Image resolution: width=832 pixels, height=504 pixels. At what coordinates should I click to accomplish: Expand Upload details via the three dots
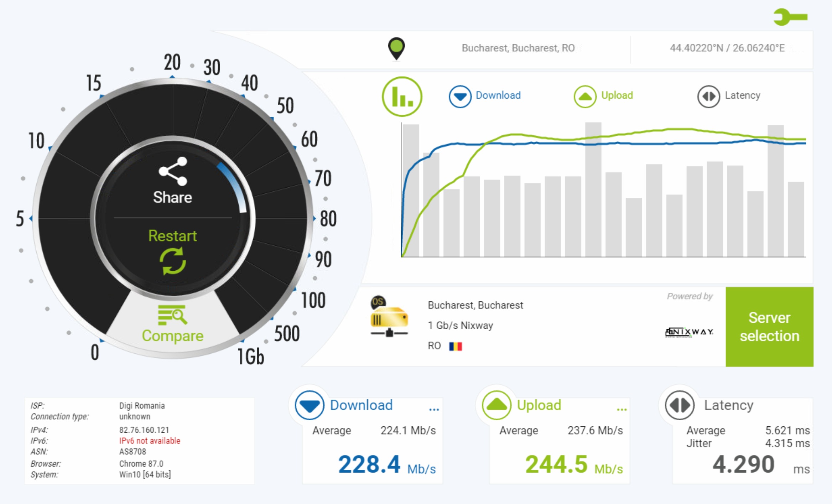[x=622, y=409]
